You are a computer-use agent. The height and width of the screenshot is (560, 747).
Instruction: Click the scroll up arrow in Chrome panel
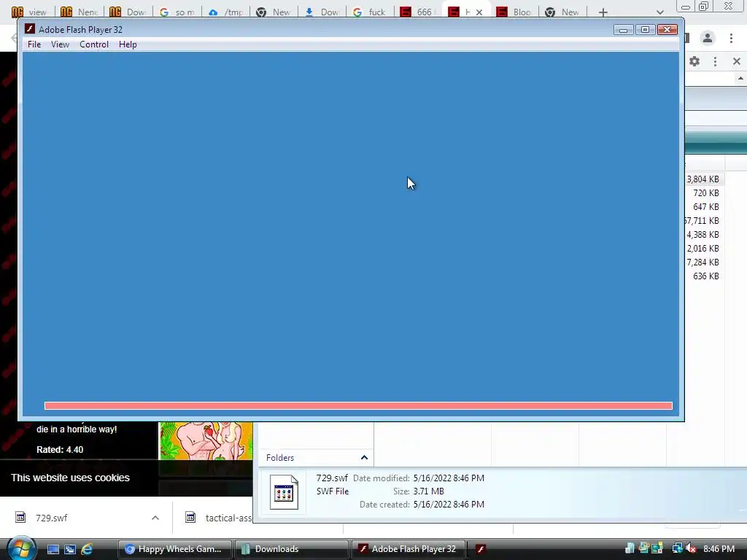click(740, 79)
